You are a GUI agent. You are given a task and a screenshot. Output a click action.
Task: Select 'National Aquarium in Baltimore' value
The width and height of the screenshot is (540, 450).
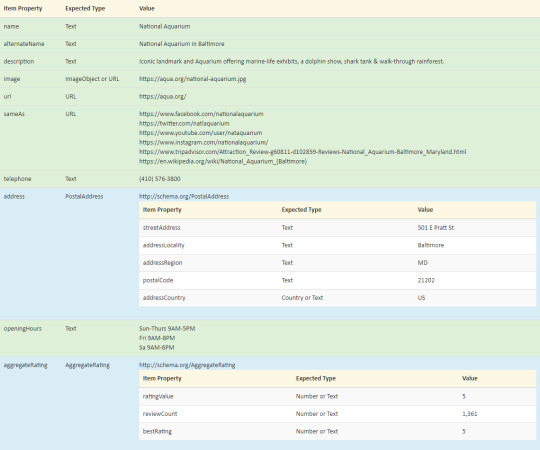tap(181, 44)
